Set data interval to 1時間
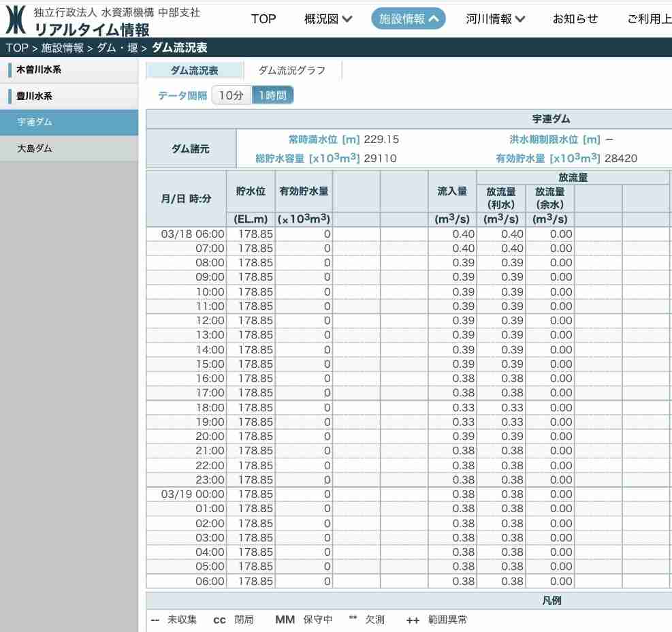Viewport: 672px width, 632px height. pos(272,95)
